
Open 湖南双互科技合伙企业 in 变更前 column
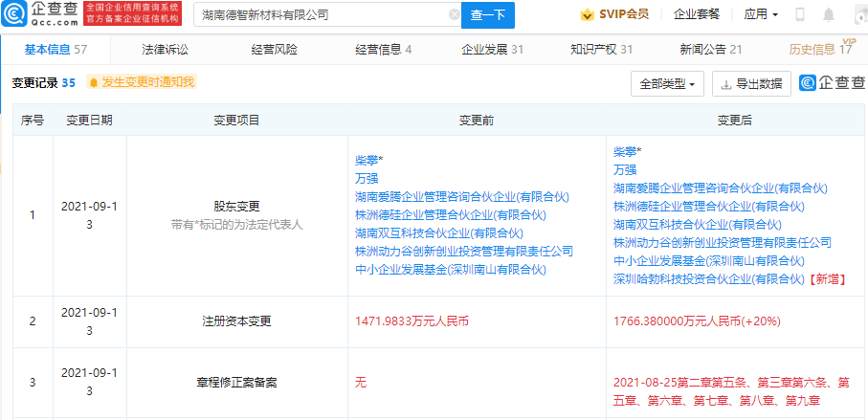pos(439,233)
